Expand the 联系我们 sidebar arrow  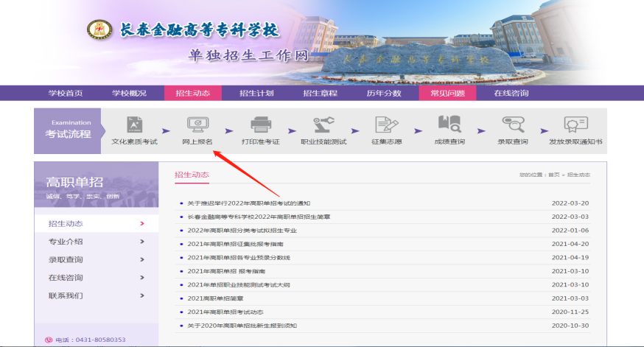tap(142, 295)
